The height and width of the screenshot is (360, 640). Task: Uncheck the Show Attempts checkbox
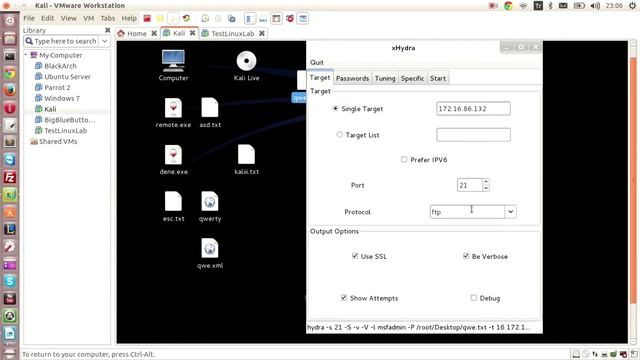coord(344,298)
